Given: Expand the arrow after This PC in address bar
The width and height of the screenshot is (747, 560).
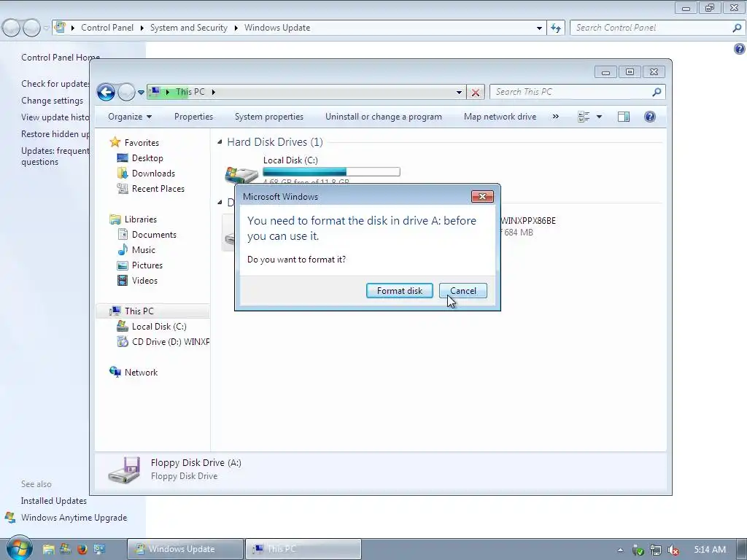Looking at the screenshot, I should pos(214,92).
